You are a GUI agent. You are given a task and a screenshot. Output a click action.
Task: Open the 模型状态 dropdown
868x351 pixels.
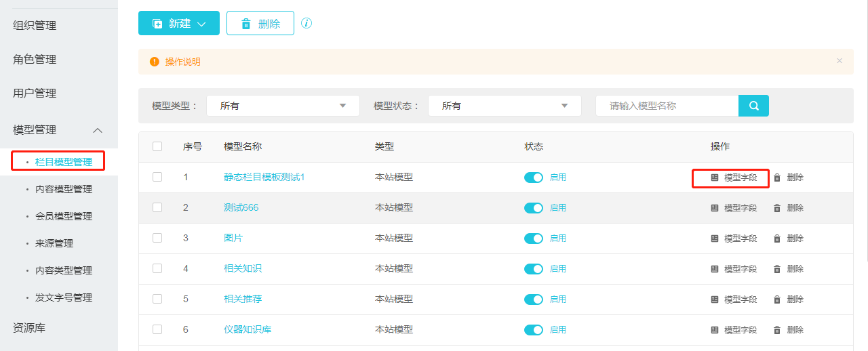coord(505,106)
